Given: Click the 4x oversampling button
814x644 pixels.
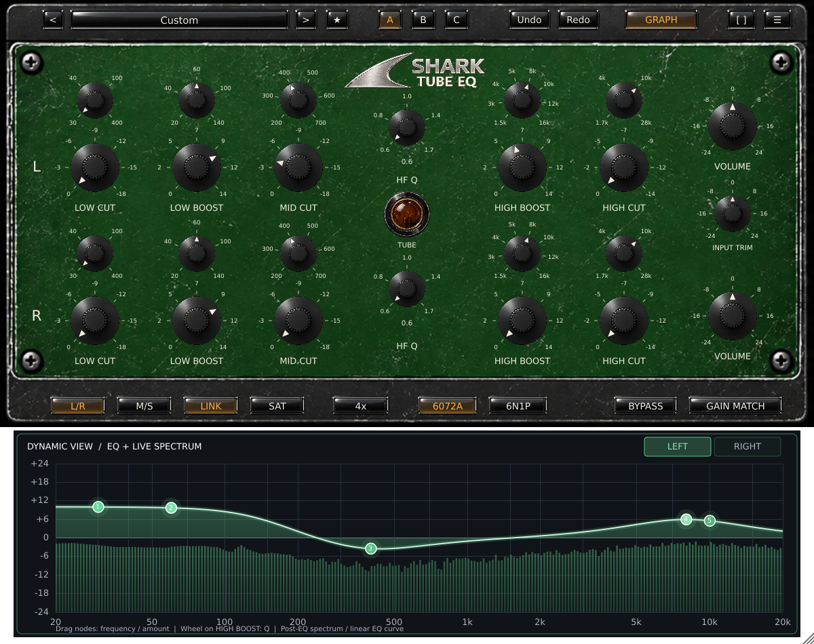Looking at the screenshot, I should (361, 405).
